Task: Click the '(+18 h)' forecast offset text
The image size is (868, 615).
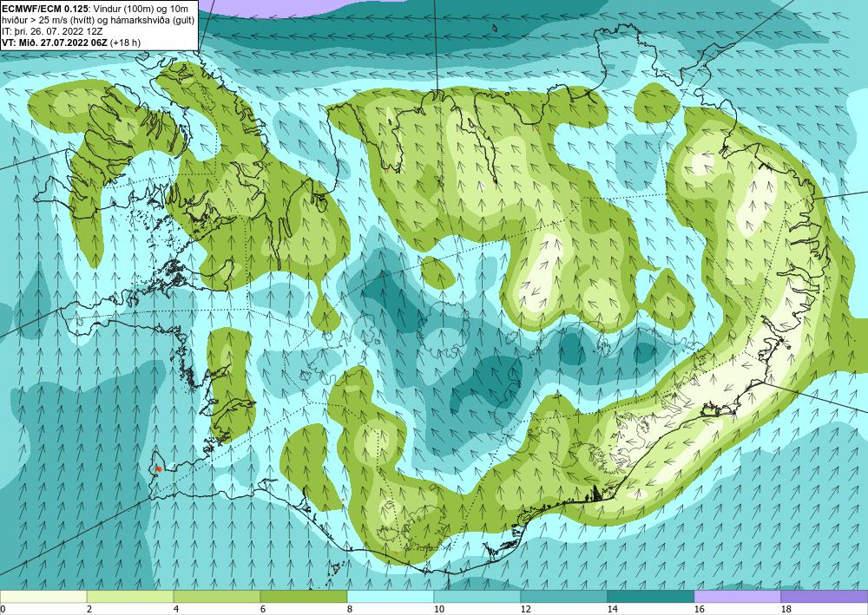Action: coord(126,42)
